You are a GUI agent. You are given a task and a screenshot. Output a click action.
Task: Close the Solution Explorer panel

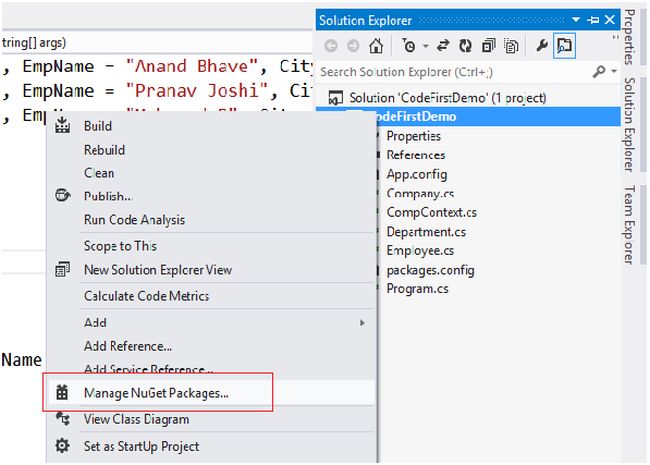coord(609,20)
